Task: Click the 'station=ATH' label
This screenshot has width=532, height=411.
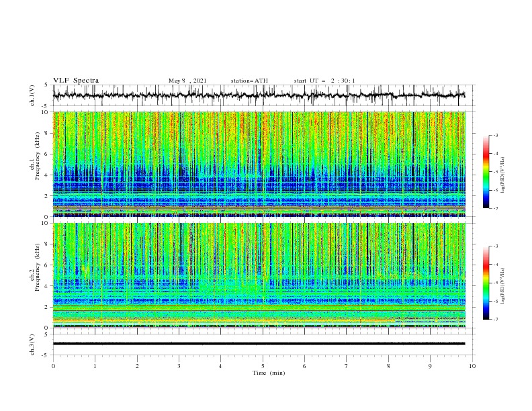Action: coord(249,81)
